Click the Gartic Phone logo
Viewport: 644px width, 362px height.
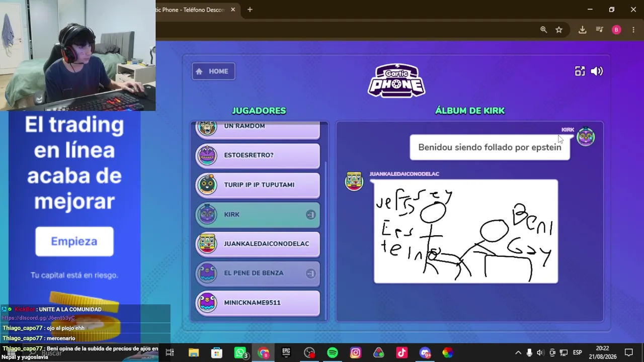point(396,80)
